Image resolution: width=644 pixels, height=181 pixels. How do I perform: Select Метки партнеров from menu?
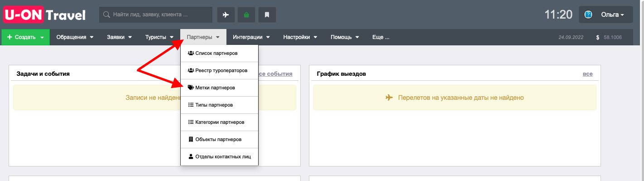pos(219,88)
